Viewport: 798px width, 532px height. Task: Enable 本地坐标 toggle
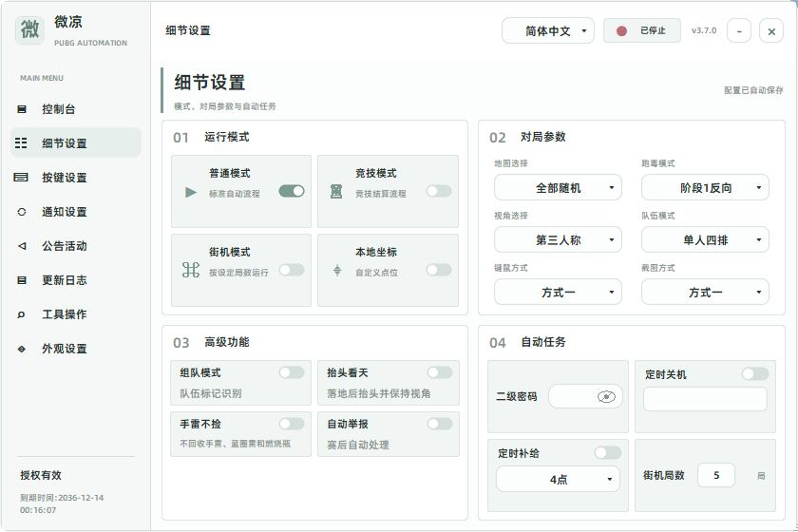(439, 270)
